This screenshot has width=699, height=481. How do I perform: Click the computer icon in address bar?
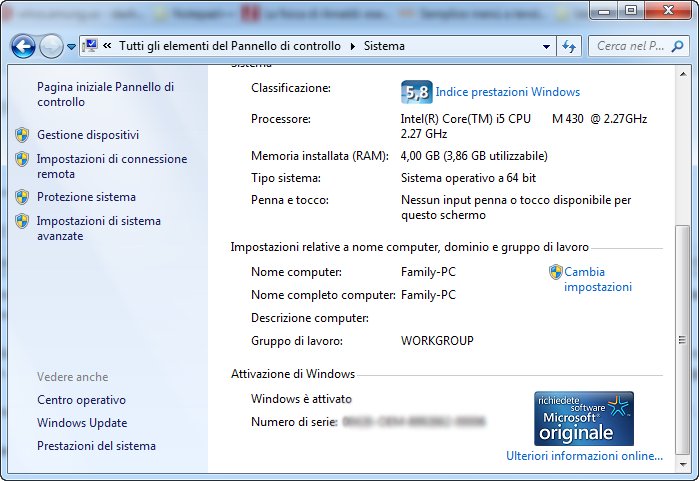tap(90, 45)
